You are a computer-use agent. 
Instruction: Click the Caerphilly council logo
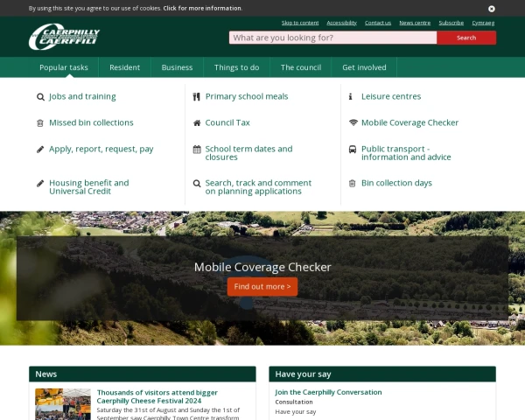click(64, 37)
